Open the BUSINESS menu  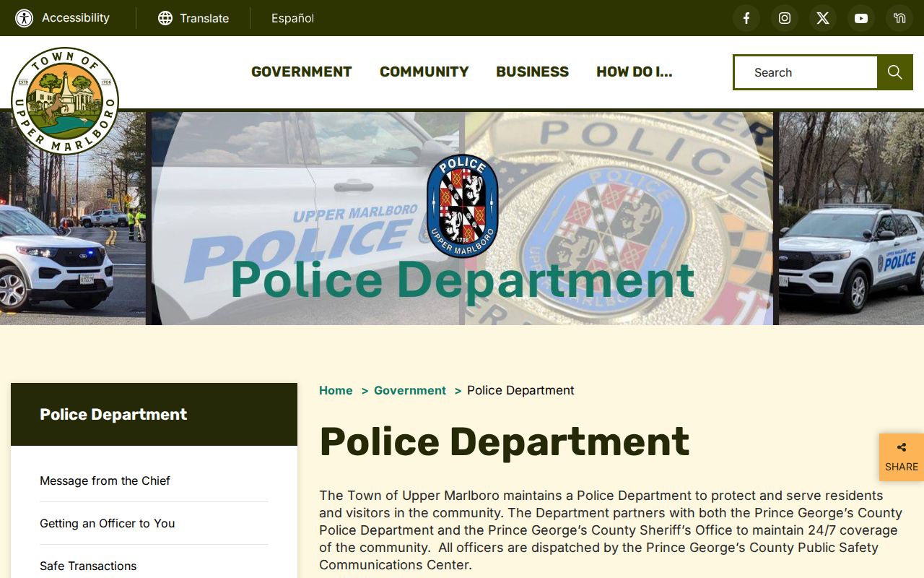pos(533,72)
